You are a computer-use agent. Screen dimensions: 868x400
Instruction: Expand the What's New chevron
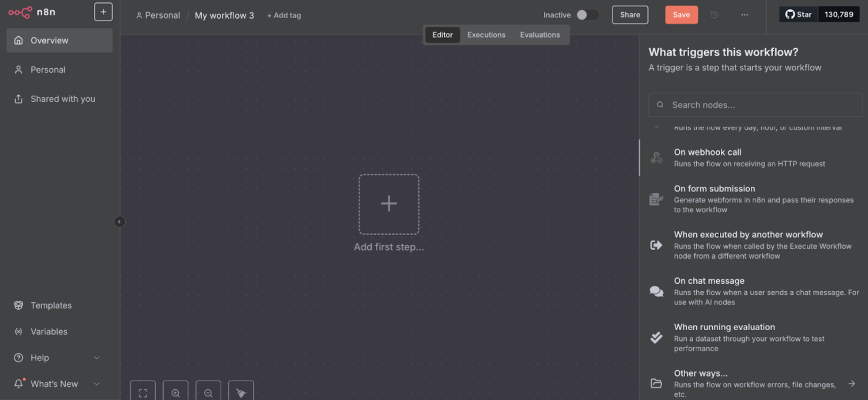tap(97, 384)
